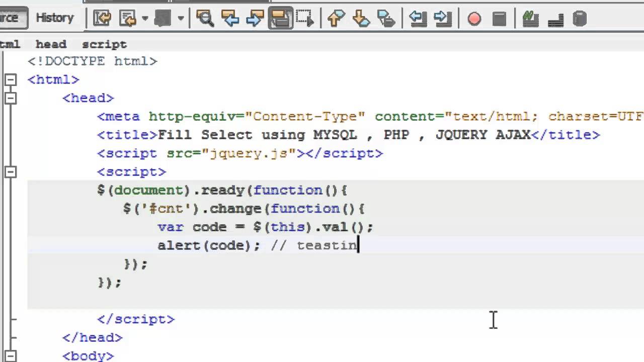Click the <meta http-equiv> tag line
This screenshot has width=644, height=362.
coord(370,117)
